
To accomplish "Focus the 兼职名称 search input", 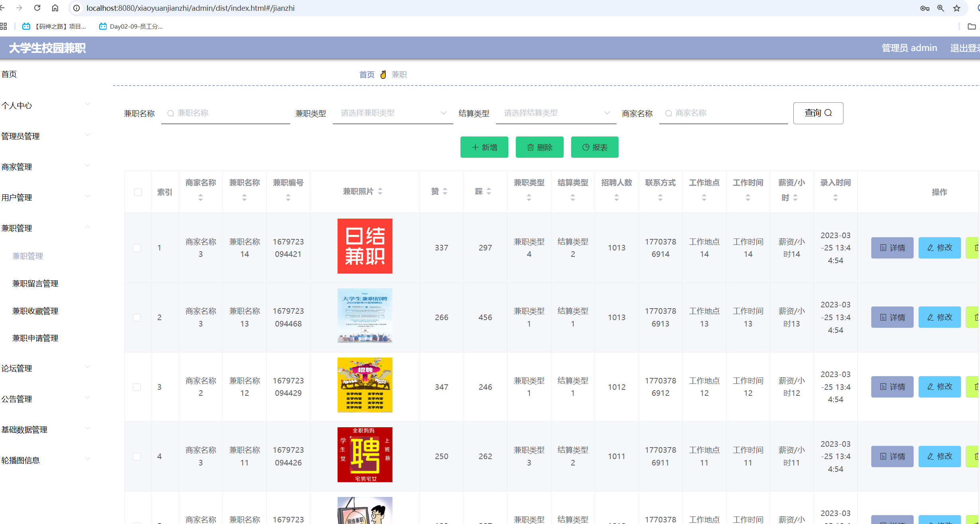I will point(226,113).
